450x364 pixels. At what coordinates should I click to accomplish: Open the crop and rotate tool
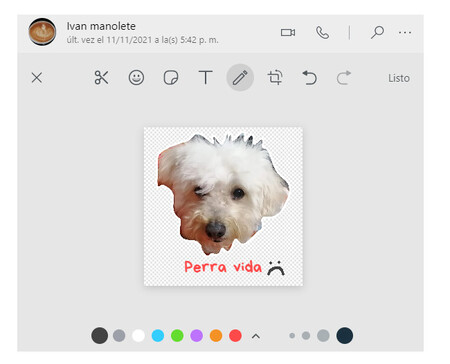click(x=275, y=78)
